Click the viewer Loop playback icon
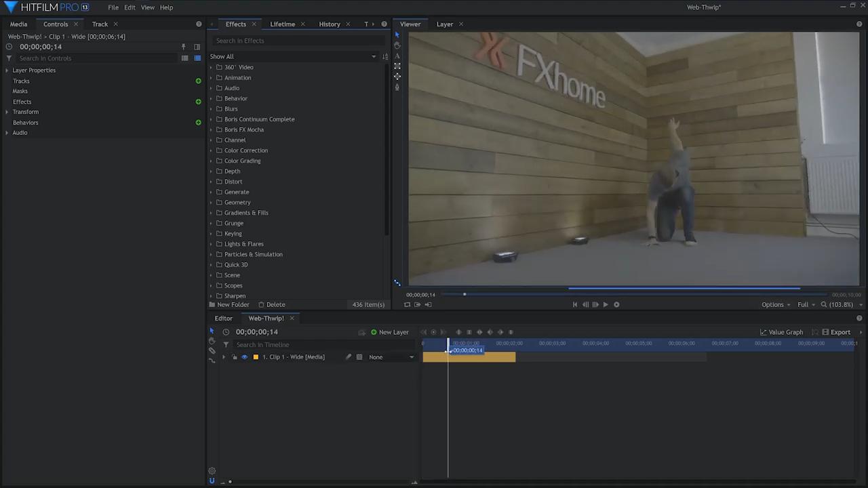Screen dimensions: 868x488 pos(407,304)
